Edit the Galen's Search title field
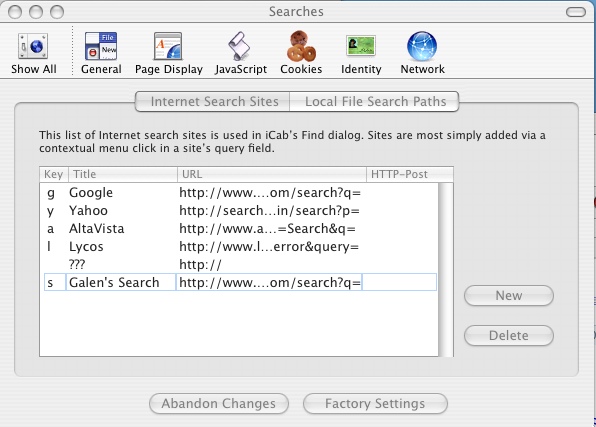 pyautogui.click(x=121, y=283)
